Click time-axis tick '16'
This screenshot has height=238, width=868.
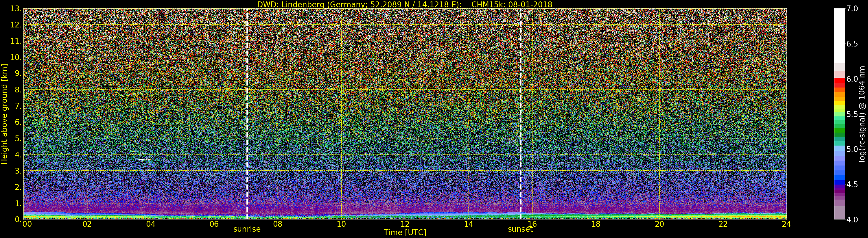pyautogui.click(x=532, y=224)
